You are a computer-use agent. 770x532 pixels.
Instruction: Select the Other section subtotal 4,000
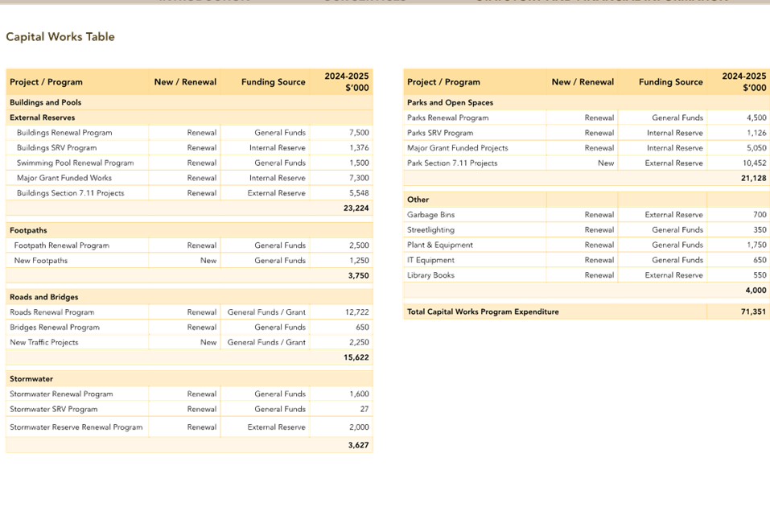tap(756, 291)
